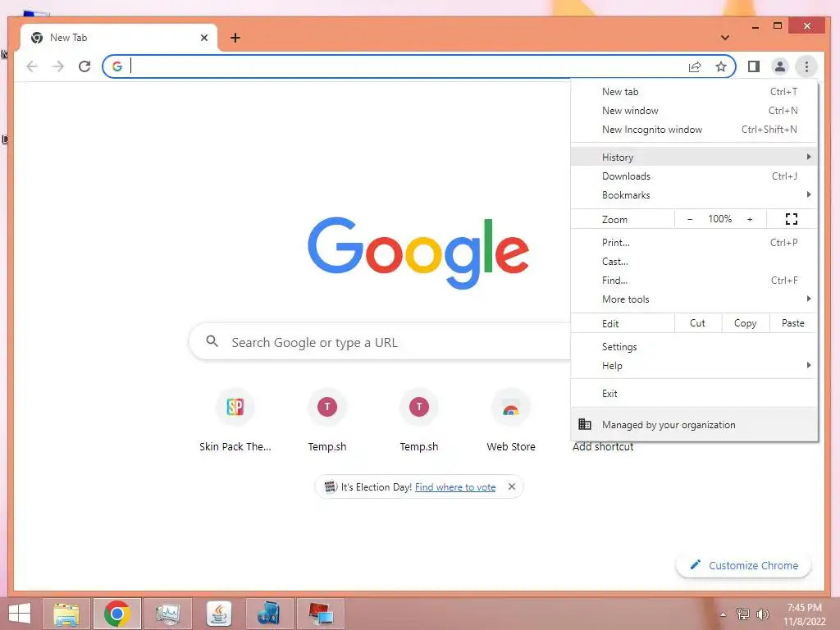Reload the current page
The height and width of the screenshot is (630, 840).
coord(84,66)
